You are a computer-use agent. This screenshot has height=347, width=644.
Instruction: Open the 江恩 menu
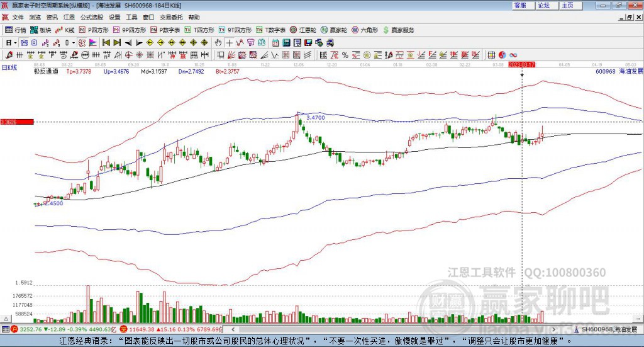coord(69,17)
